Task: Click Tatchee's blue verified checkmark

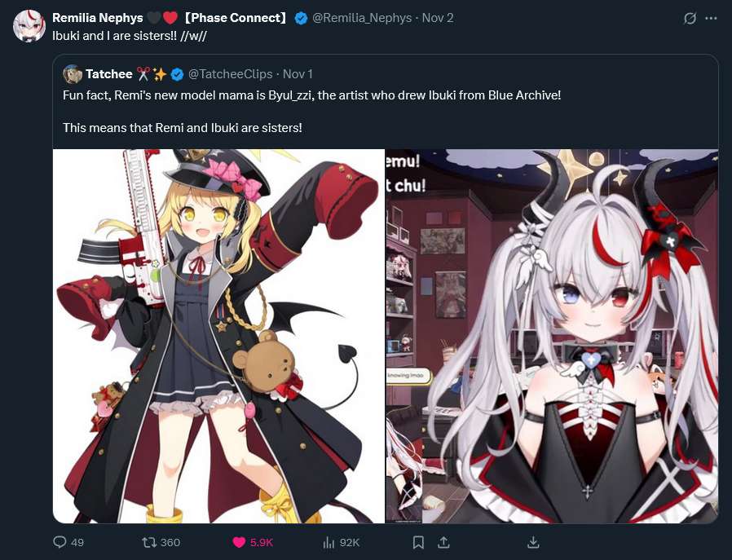Action: click(x=177, y=74)
